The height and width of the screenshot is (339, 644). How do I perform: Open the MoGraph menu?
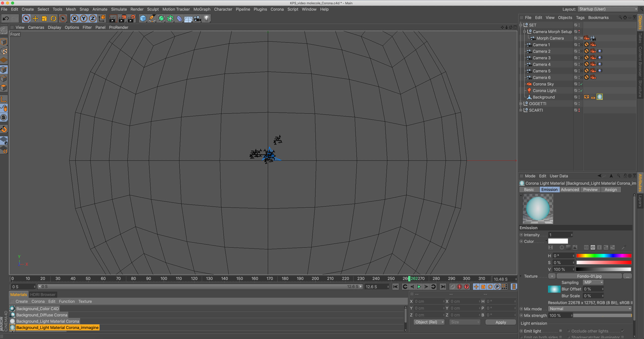[x=202, y=9]
